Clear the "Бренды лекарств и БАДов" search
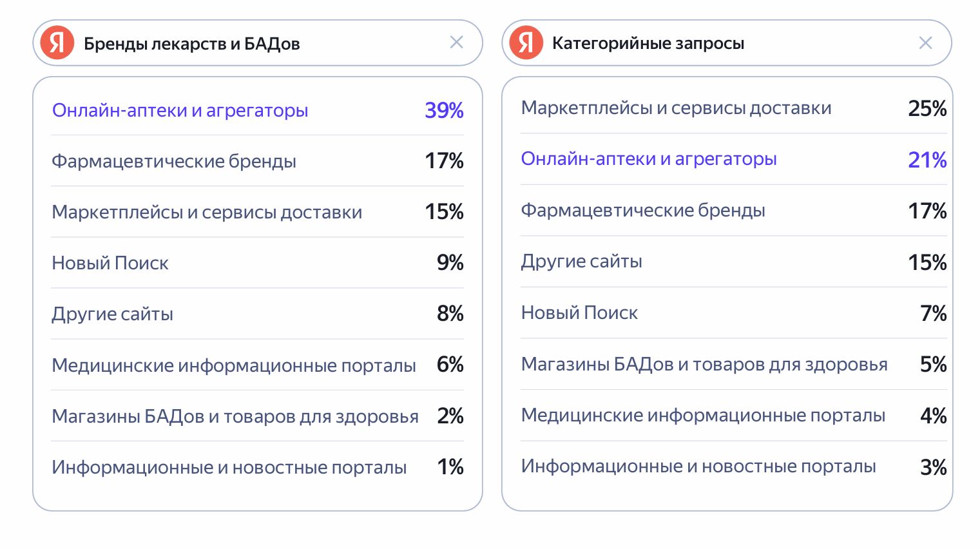Viewport: 980px width, 549px height. (x=456, y=43)
